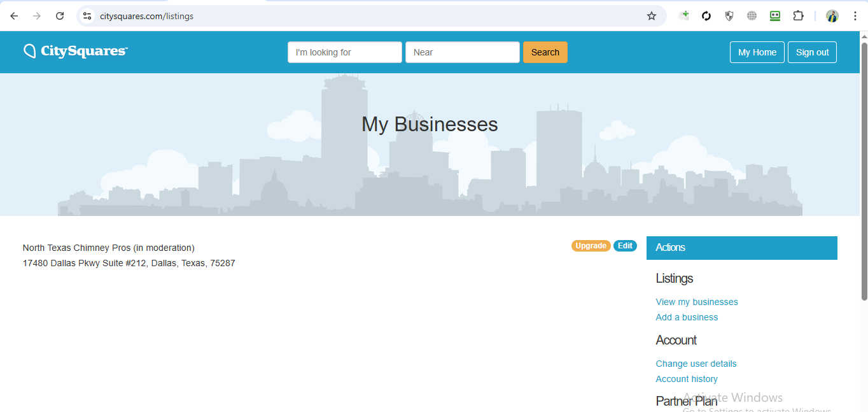The image size is (868, 412).
Task: Click the Listings section heading
Action: [675, 278]
